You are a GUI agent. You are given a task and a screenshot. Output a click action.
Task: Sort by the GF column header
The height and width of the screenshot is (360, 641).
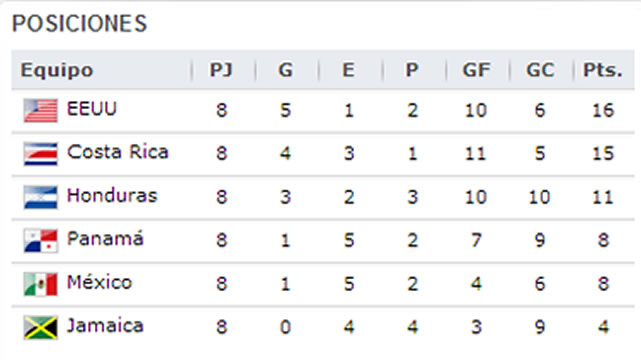476,70
